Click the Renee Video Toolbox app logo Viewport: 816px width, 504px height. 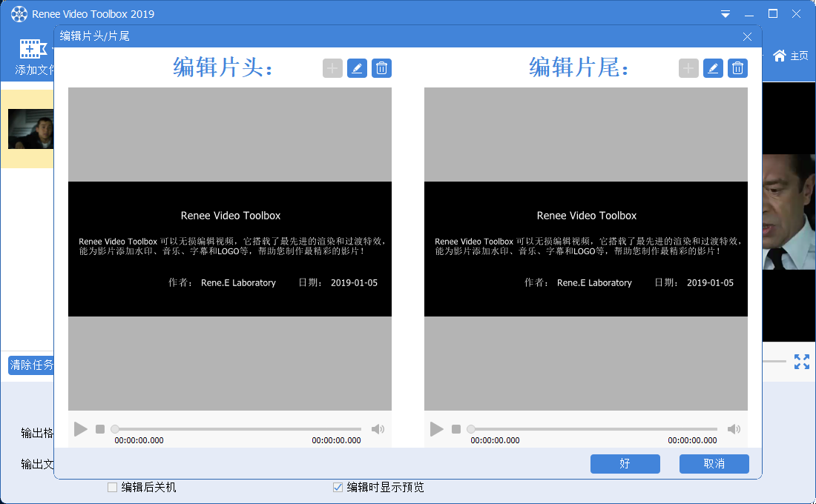(x=19, y=14)
